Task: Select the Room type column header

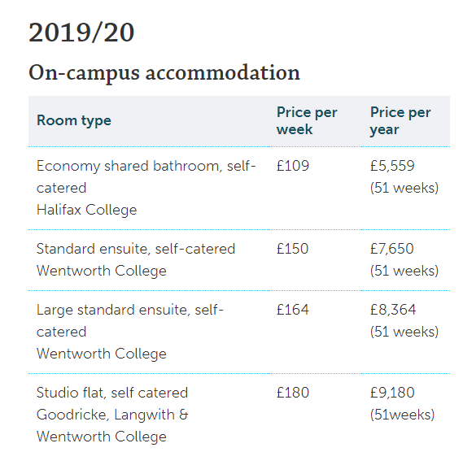Action: point(74,121)
